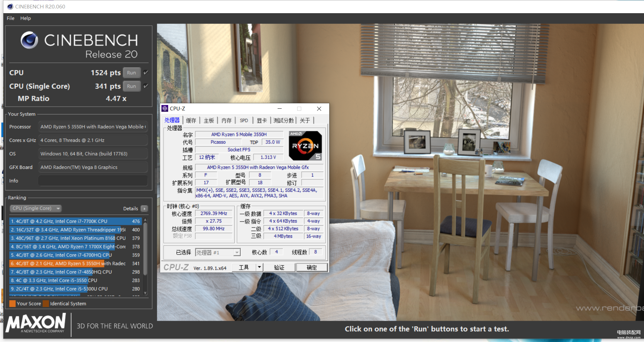Click the empty Info input field
Screen dimensions: 644x342
(x=93, y=181)
